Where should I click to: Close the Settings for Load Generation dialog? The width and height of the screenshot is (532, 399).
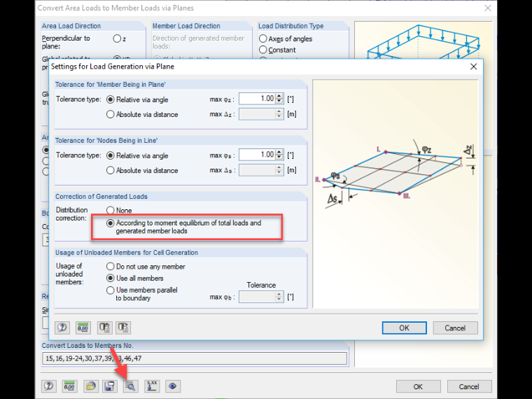point(474,66)
